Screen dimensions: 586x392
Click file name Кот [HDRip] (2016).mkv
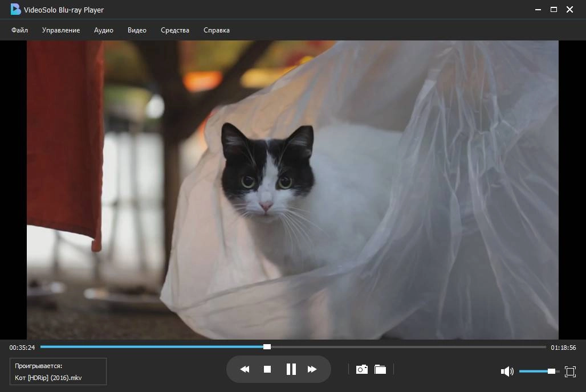tap(48, 378)
